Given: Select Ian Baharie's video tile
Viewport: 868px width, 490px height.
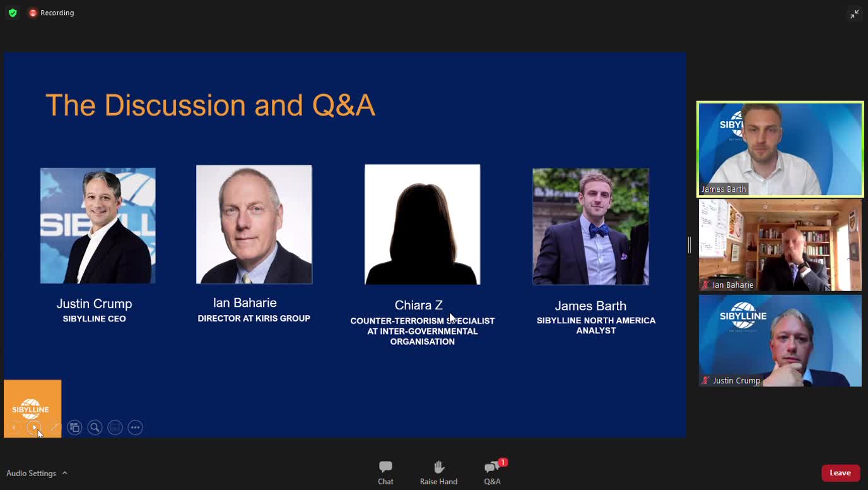Looking at the screenshot, I should 780,245.
